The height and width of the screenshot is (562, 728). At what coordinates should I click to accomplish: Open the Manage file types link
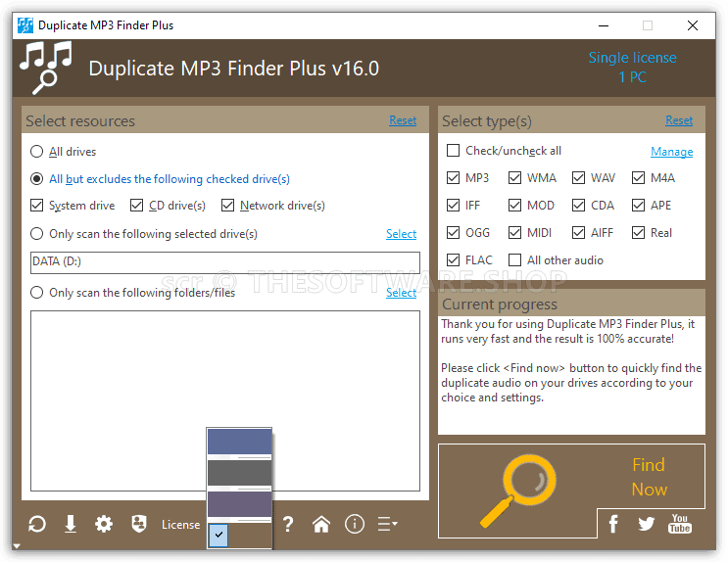pyautogui.click(x=671, y=152)
